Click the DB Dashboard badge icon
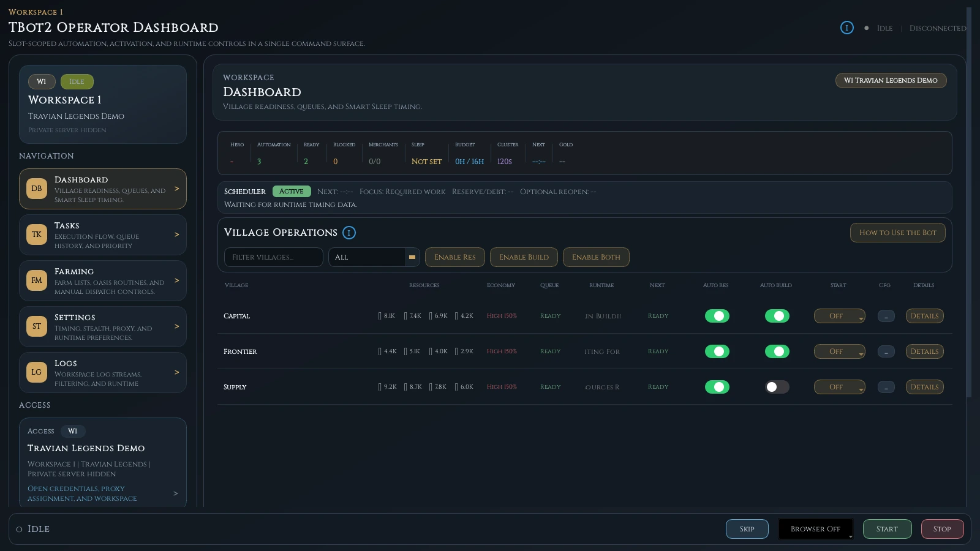 point(37,189)
